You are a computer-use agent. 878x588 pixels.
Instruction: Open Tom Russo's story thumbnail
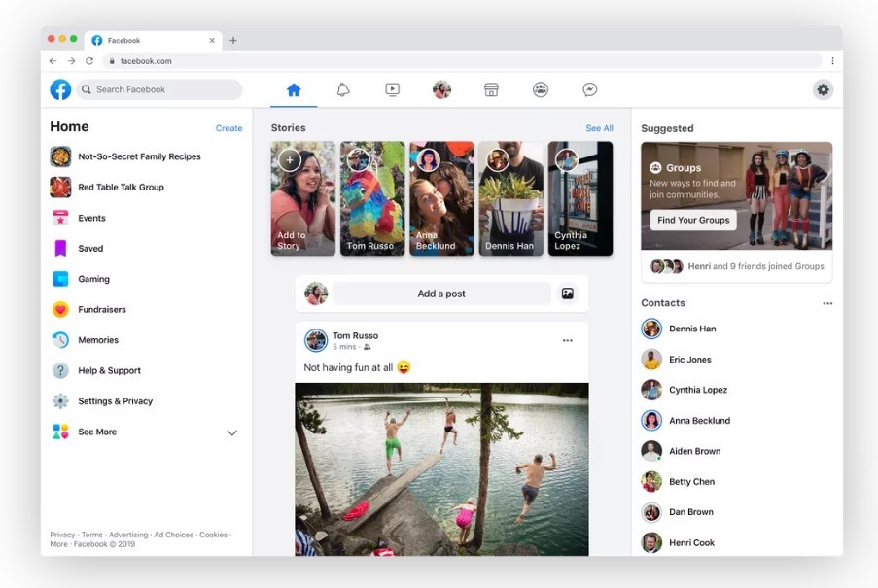click(x=372, y=198)
